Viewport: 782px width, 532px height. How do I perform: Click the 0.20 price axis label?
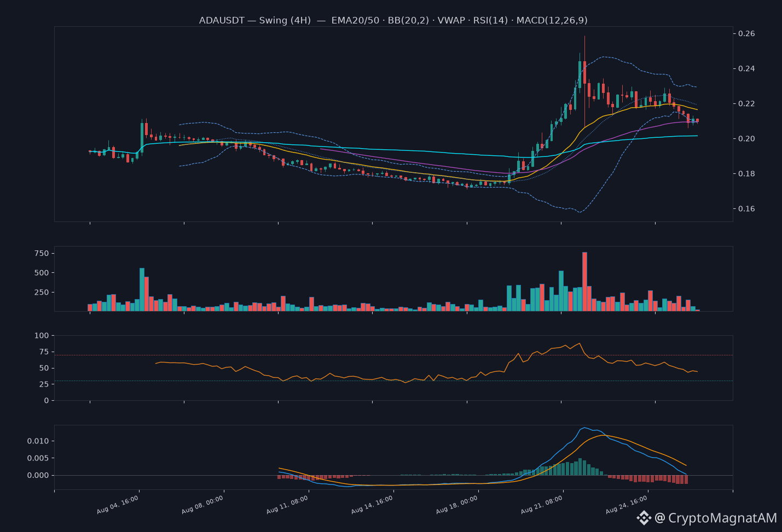(746, 139)
